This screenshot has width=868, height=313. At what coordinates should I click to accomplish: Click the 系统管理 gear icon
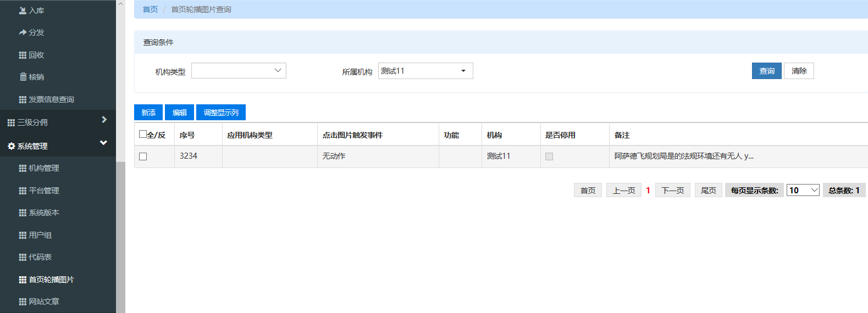coord(11,146)
